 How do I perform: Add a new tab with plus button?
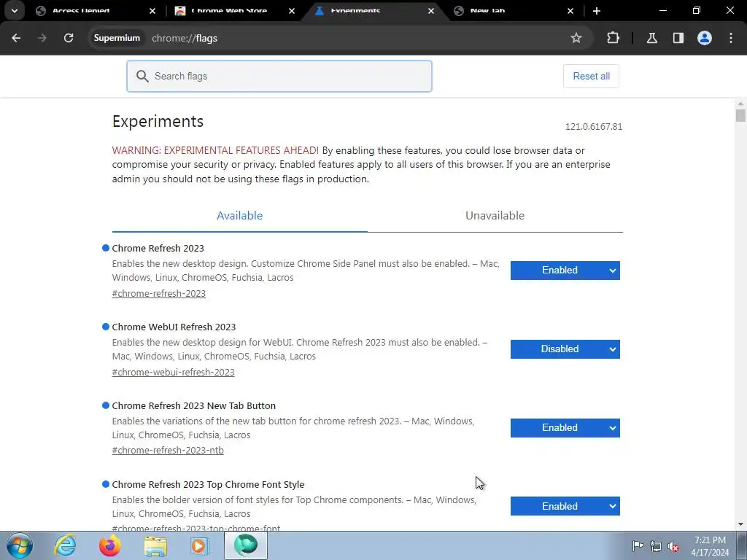click(597, 10)
